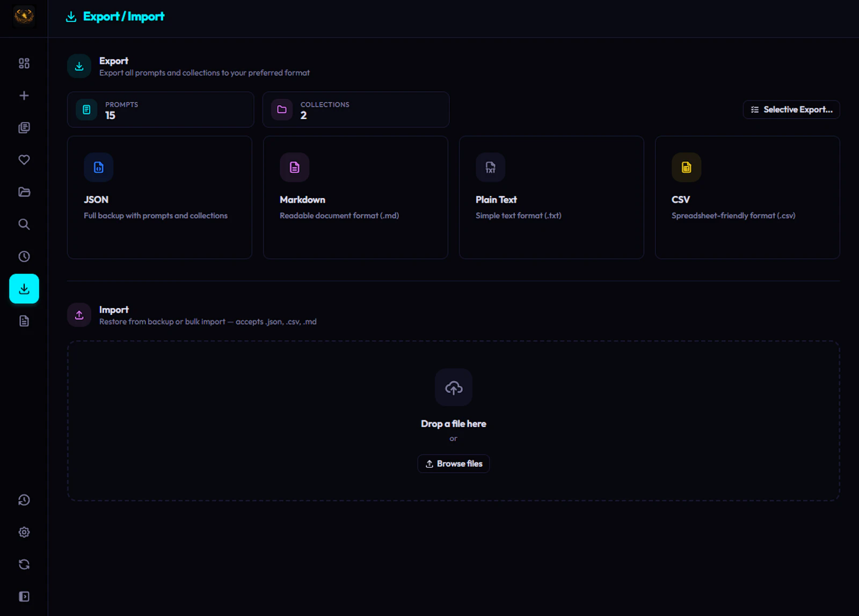This screenshot has width=859, height=616.
Task: Open the document page icon in sidebar
Action: point(24,321)
